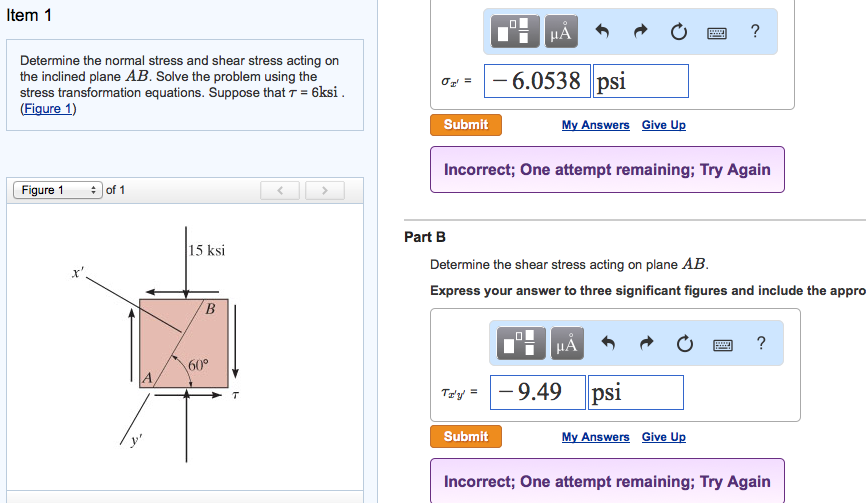Open help for Part A answer box

point(755,31)
